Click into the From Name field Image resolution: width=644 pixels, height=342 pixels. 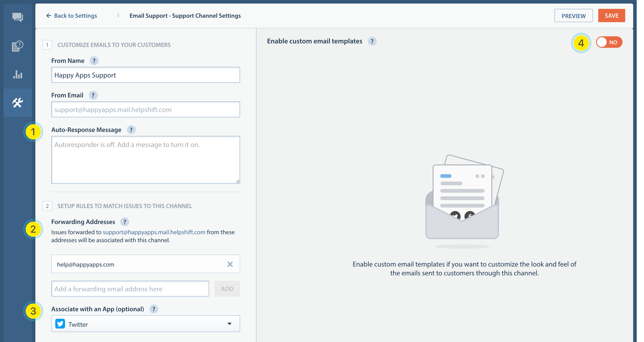pos(145,75)
